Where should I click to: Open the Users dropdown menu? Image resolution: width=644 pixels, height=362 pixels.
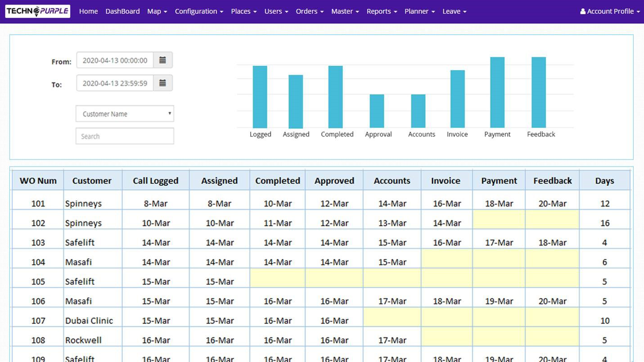(276, 11)
